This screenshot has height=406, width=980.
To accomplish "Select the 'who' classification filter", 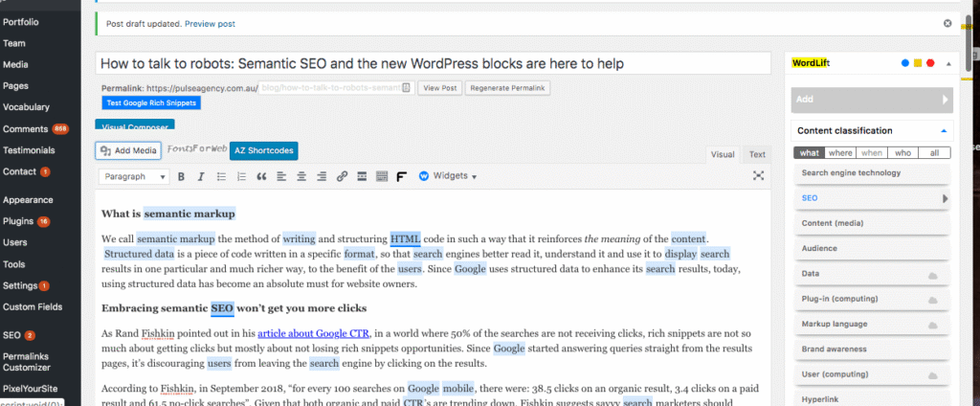I will click(903, 152).
